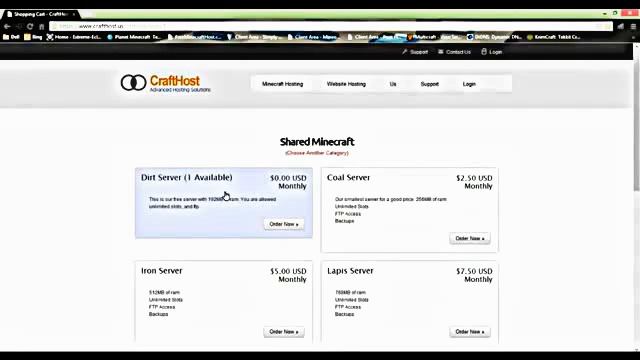This screenshot has height=360, width=640.
Task: Select the Shopping Cart browser tab
Action: (41, 14)
